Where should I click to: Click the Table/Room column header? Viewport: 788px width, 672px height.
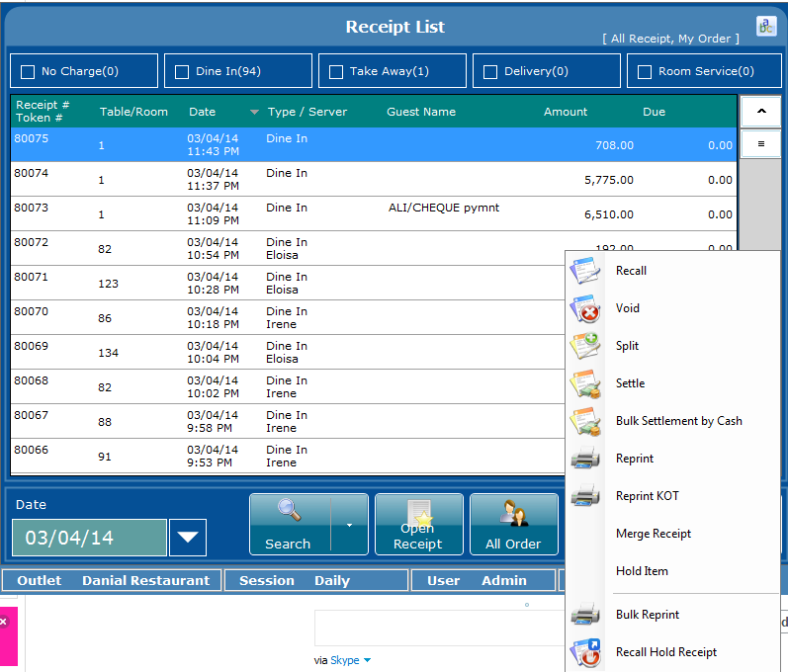pos(133,112)
